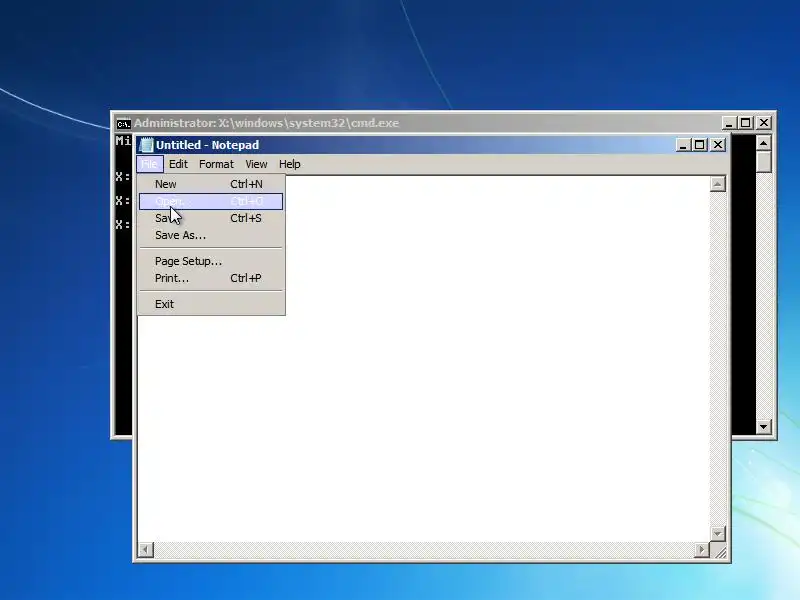Open the Help menu
Image resolution: width=800 pixels, height=600 pixels.
click(x=289, y=164)
